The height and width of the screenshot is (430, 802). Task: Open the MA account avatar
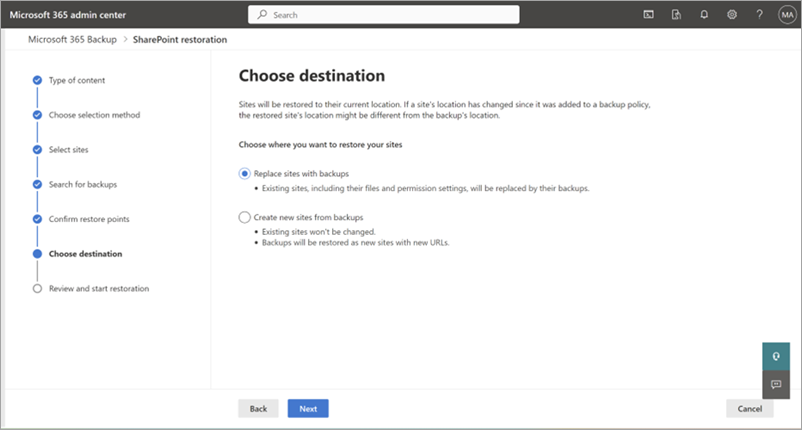click(785, 15)
